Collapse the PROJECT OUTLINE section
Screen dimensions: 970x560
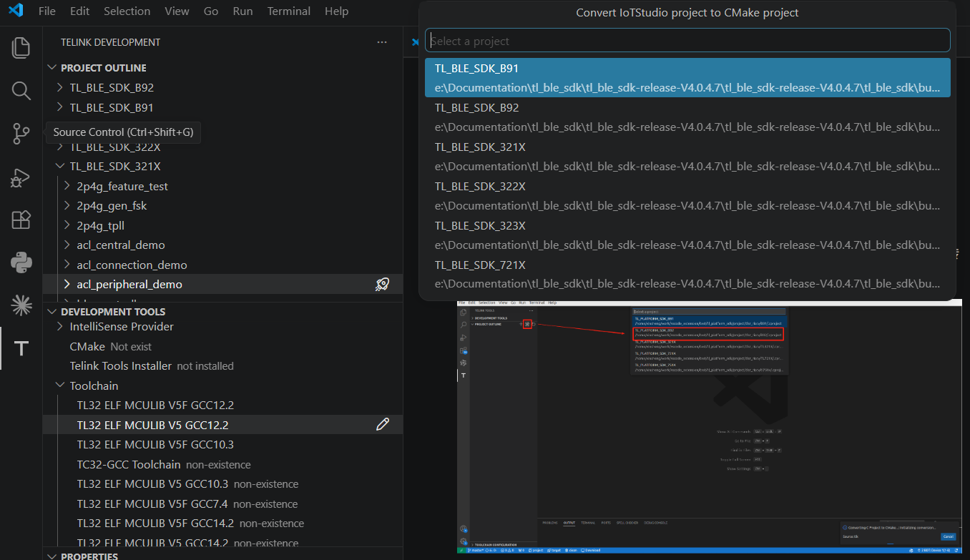click(x=52, y=68)
